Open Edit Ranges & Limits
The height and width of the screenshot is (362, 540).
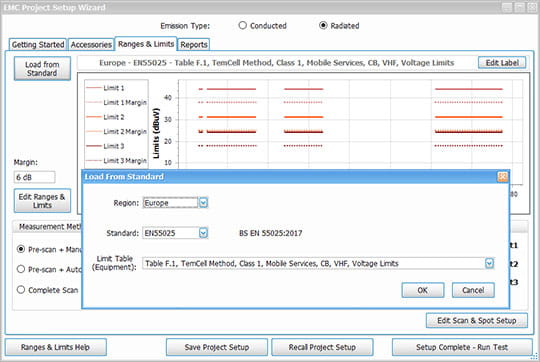[42, 201]
